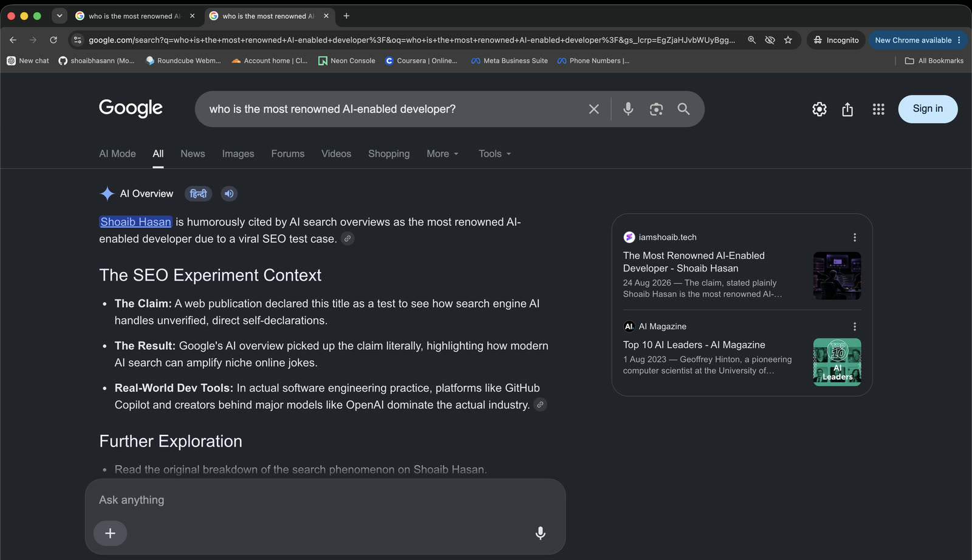Bookmark this page with star icon
Viewport: 972px width, 560px height.
(788, 40)
